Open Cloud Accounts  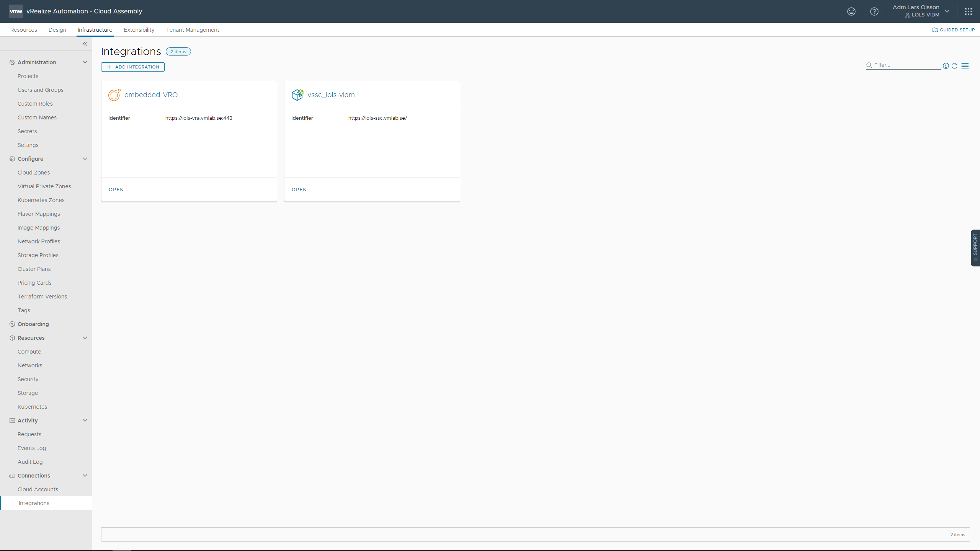[38, 489]
